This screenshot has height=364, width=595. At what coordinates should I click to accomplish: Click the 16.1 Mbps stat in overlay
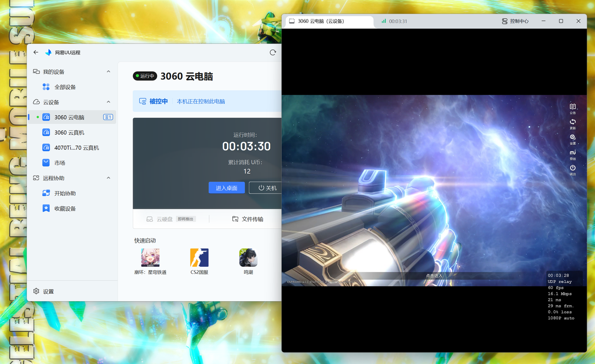point(560,294)
